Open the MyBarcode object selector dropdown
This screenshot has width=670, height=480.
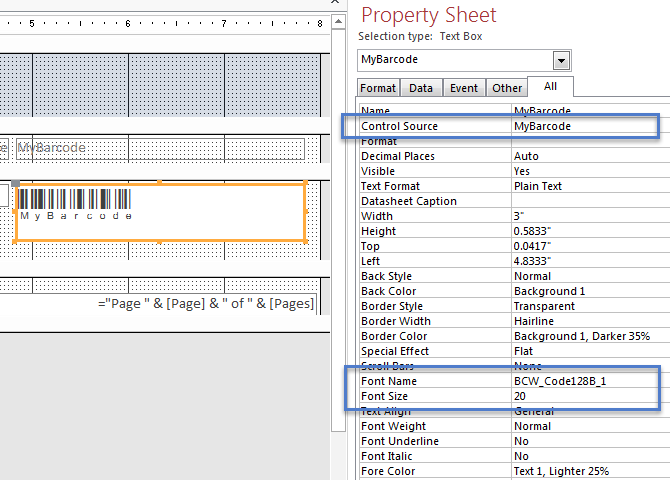(561, 60)
